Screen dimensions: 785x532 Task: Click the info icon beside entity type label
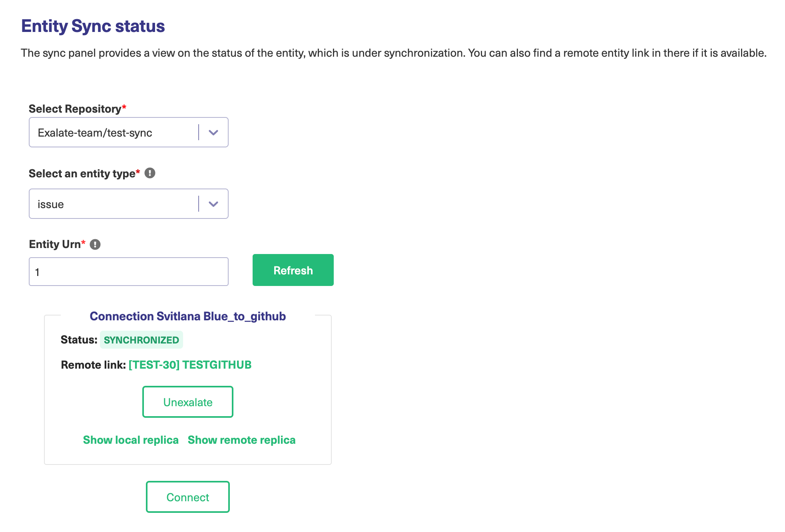click(x=150, y=173)
